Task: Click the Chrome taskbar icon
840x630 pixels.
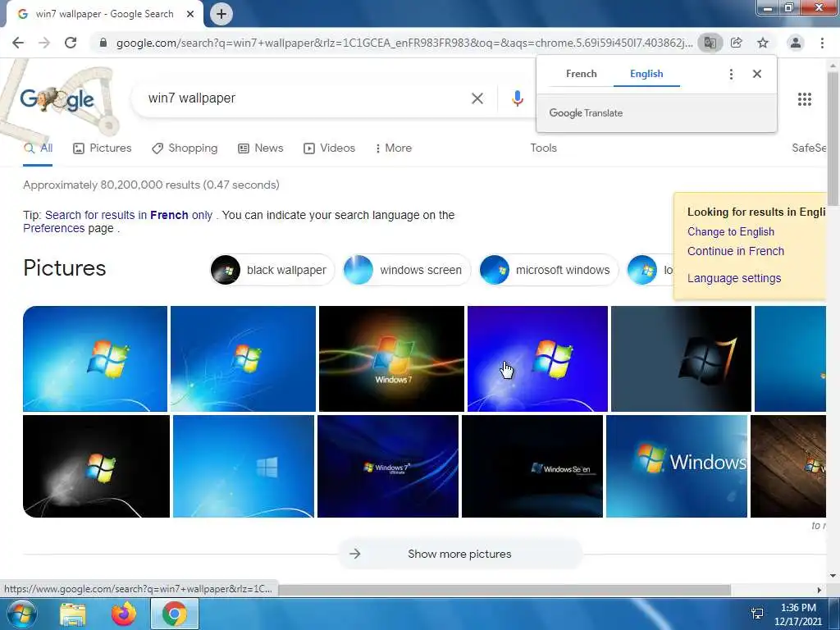Action: click(175, 614)
